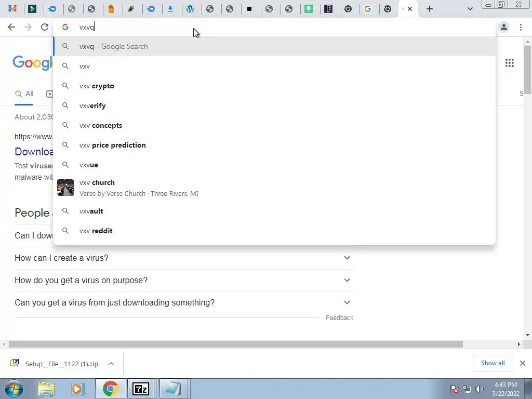Switch to the Google G favicon tab

click(x=368, y=9)
